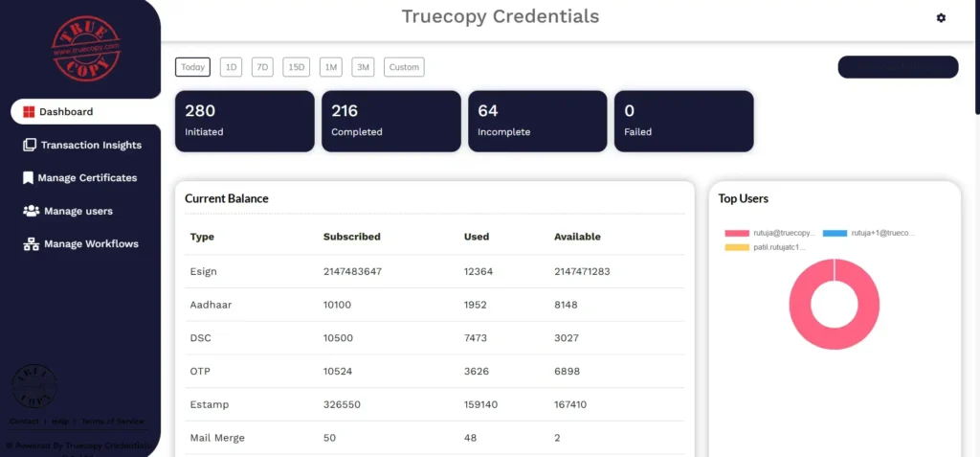
Task: Open Terms of Service link
Action: 113,422
